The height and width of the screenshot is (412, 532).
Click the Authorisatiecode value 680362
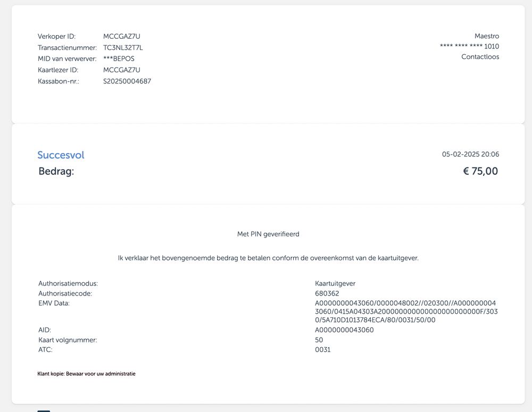(327, 293)
